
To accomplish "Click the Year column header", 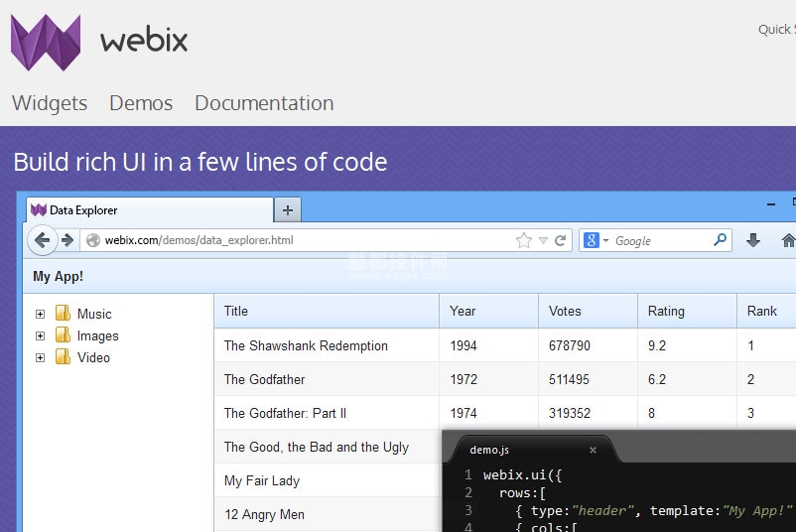I will tap(488, 311).
